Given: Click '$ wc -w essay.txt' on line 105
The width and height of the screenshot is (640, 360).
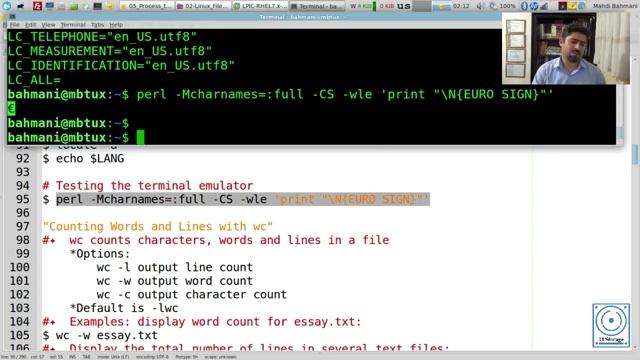Looking at the screenshot, I should (x=100, y=335).
